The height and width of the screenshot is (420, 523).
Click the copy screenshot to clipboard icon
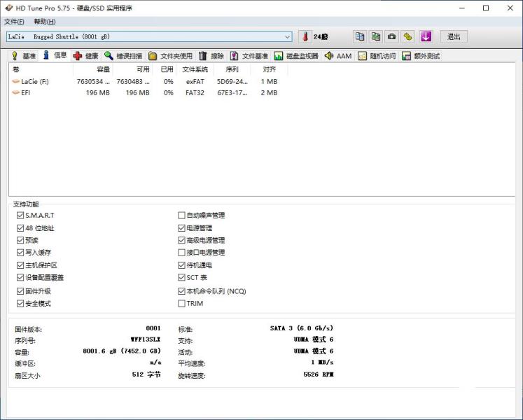375,36
